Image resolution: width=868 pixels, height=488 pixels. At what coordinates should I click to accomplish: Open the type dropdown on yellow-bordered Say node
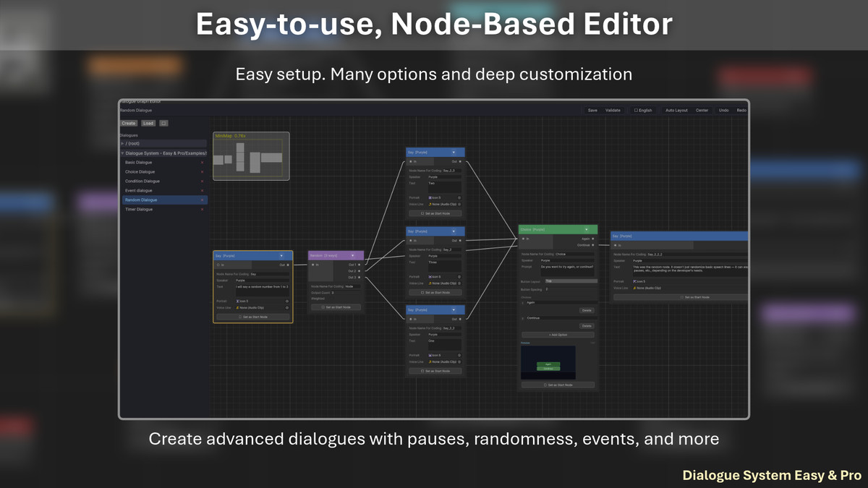[281, 256]
